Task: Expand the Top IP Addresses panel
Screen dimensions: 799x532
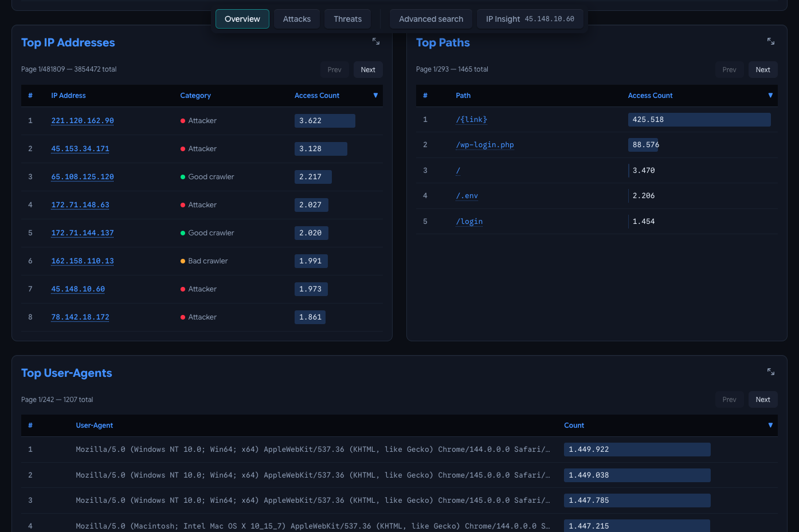Action: tap(376, 41)
